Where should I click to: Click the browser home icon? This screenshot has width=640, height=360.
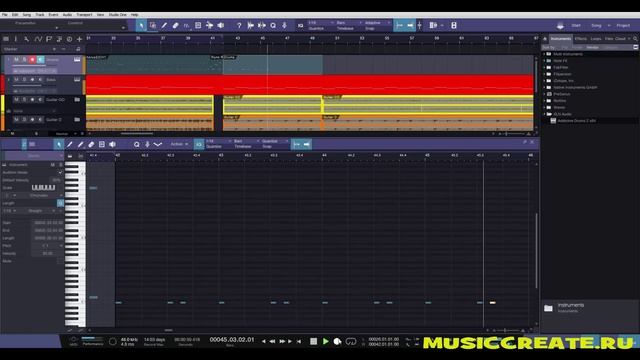[x=545, y=39]
